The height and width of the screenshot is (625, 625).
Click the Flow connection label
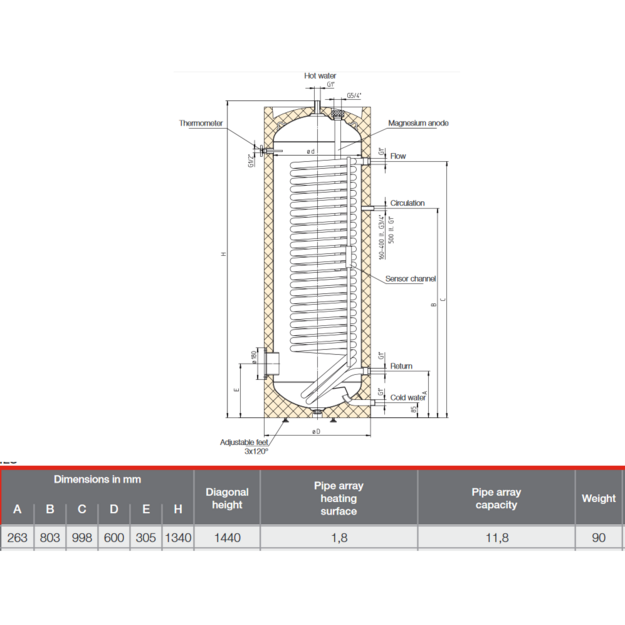tap(398, 156)
